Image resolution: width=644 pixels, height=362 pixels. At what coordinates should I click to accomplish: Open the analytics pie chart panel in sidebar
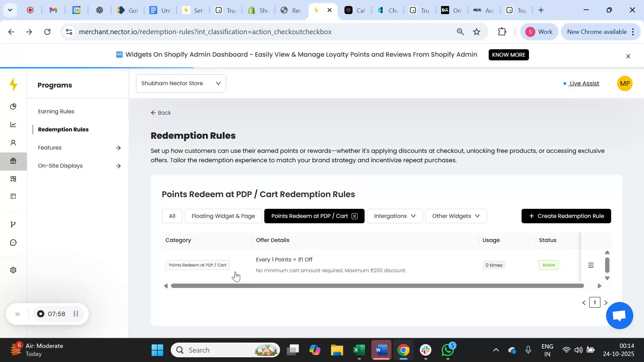pyautogui.click(x=13, y=106)
